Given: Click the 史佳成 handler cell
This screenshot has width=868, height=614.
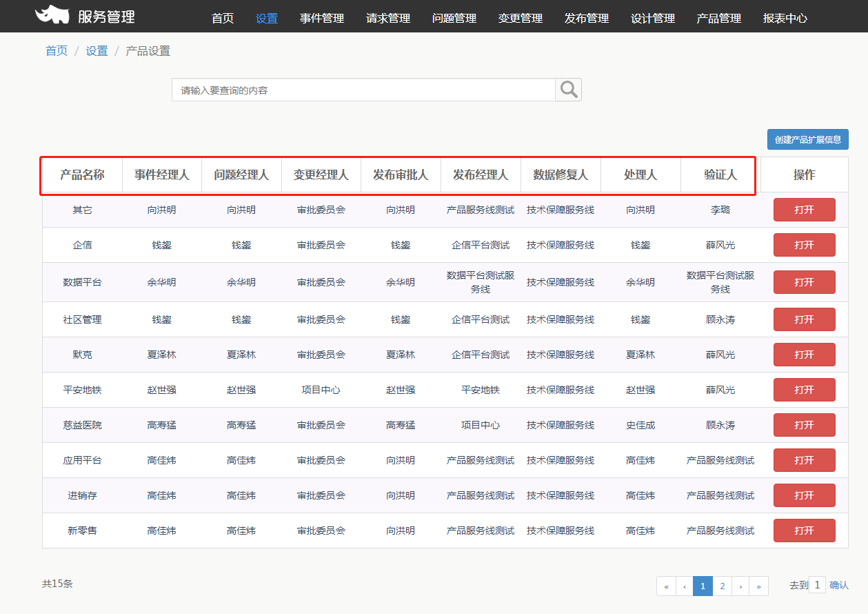Looking at the screenshot, I should [640, 425].
